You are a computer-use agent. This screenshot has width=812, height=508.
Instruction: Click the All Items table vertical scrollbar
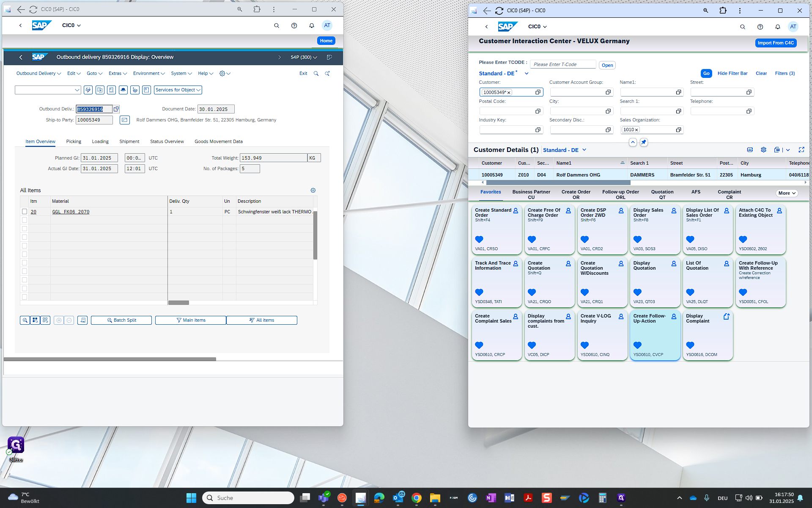(315, 235)
